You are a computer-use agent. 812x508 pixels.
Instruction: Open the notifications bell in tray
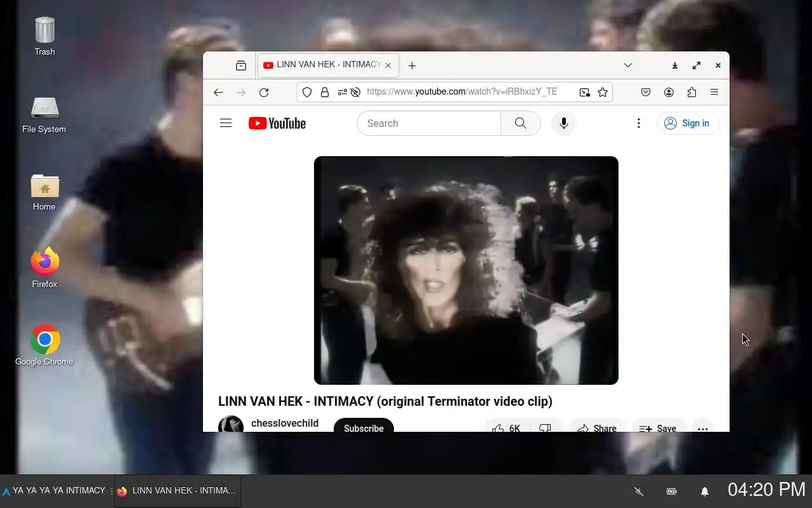705,491
